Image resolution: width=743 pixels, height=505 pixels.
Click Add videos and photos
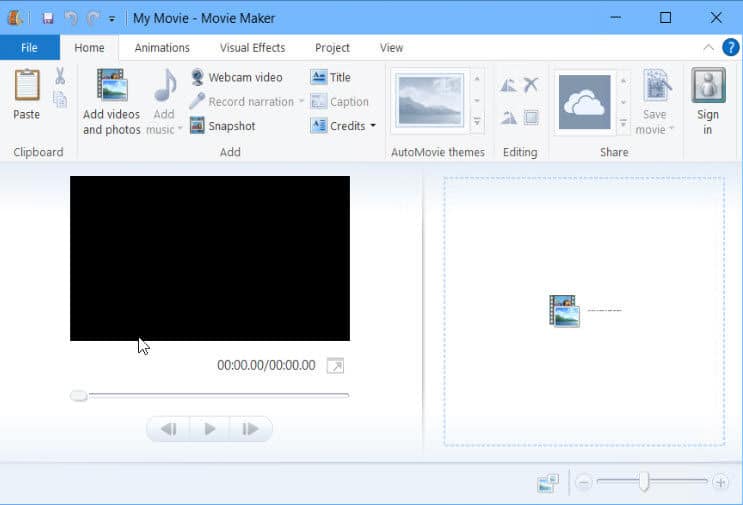[x=112, y=101]
